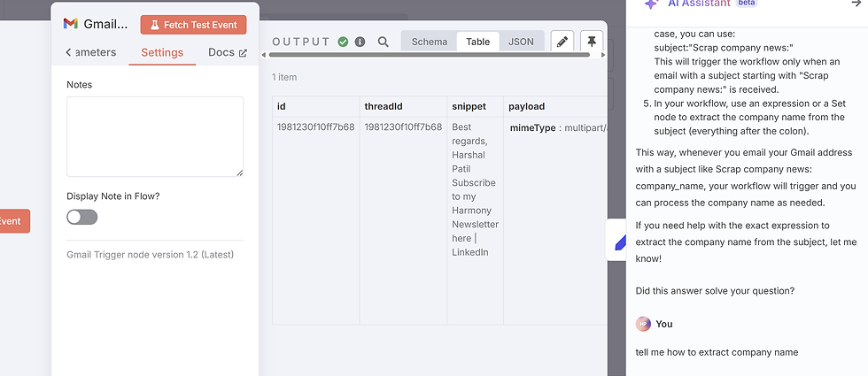
Task: Click the id column header
Action: 315,106
